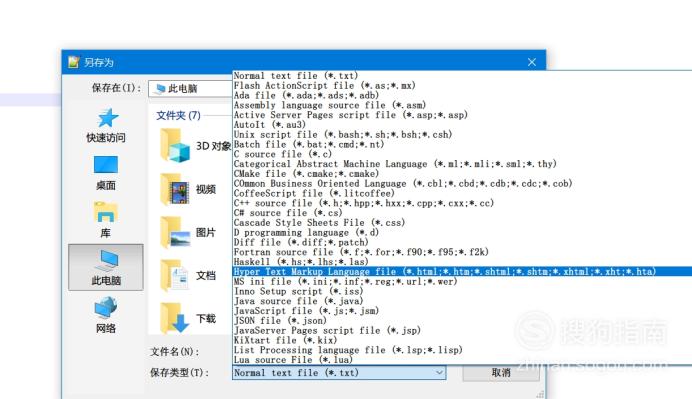
Task: Choose Active Server Pages script file
Action: pos(462,115)
